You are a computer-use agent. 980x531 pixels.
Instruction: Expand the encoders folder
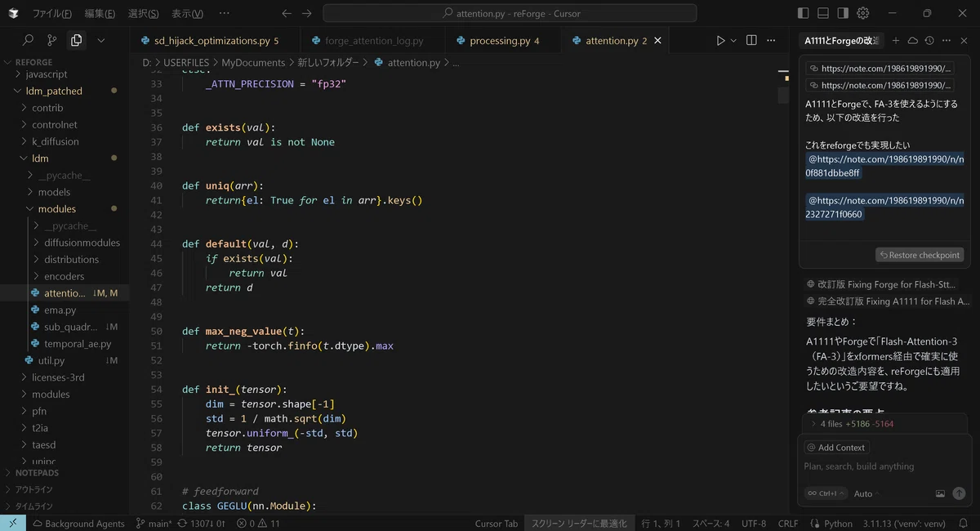coord(65,276)
